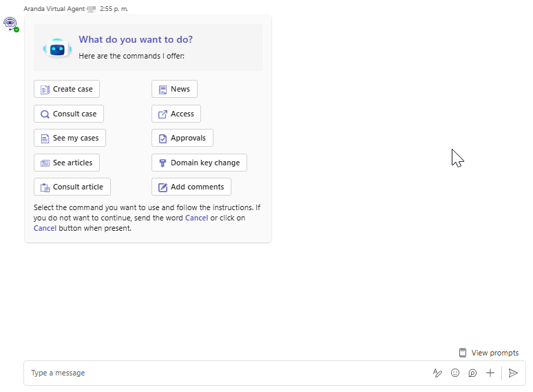Click the Access button
The image size is (533, 392).
tap(176, 114)
